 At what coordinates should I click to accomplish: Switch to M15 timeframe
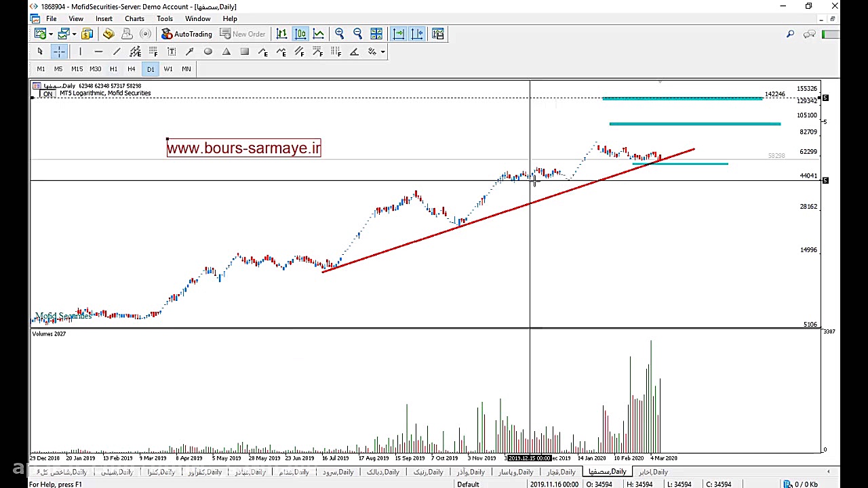point(77,69)
